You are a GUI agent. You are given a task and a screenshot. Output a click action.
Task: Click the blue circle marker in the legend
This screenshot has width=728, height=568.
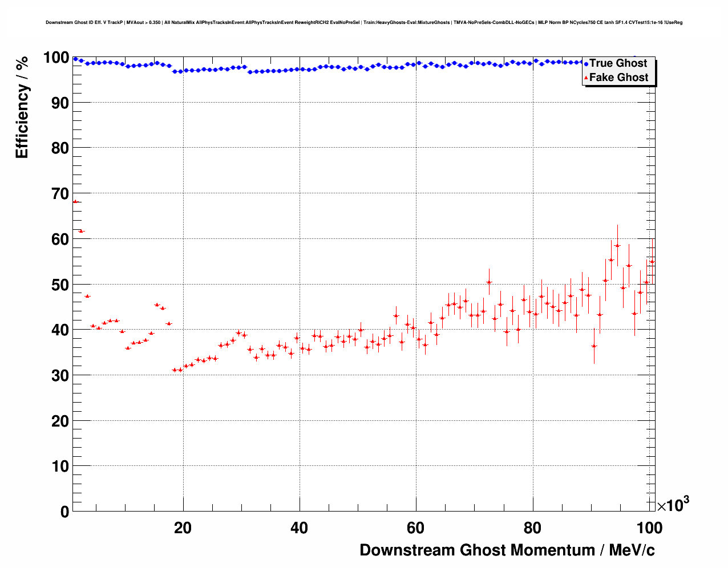click(x=586, y=64)
